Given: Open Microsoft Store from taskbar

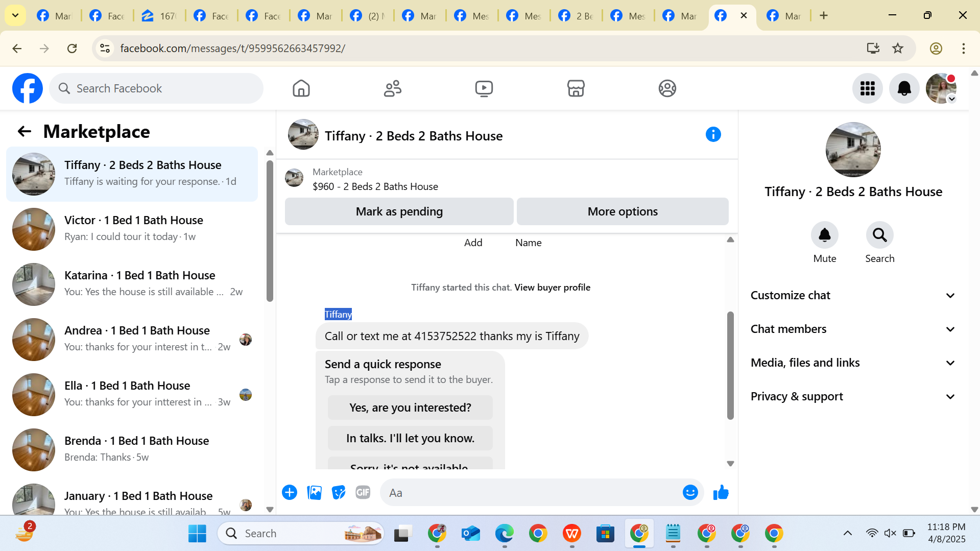Looking at the screenshot, I should tap(605, 533).
